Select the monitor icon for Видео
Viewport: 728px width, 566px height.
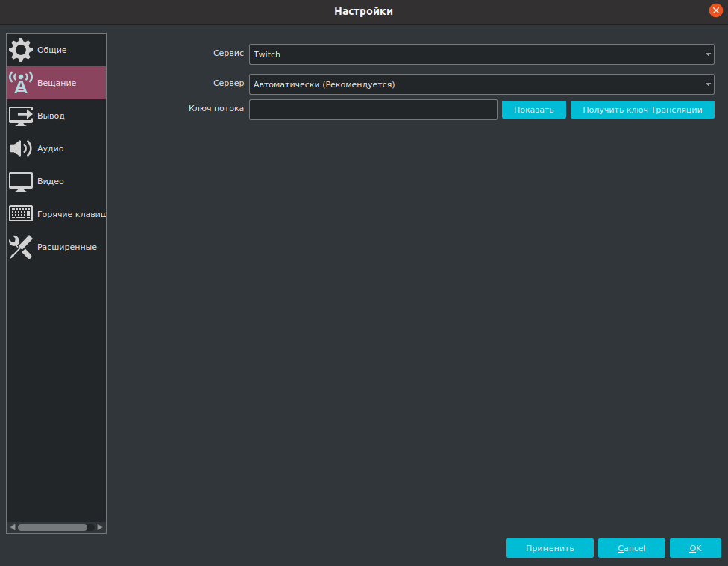[x=20, y=181]
